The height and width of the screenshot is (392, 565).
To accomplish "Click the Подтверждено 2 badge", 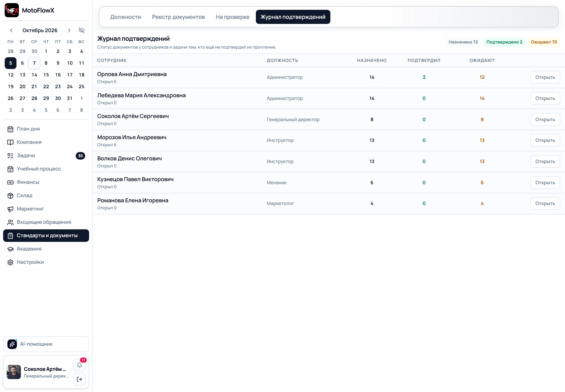I will (x=504, y=42).
